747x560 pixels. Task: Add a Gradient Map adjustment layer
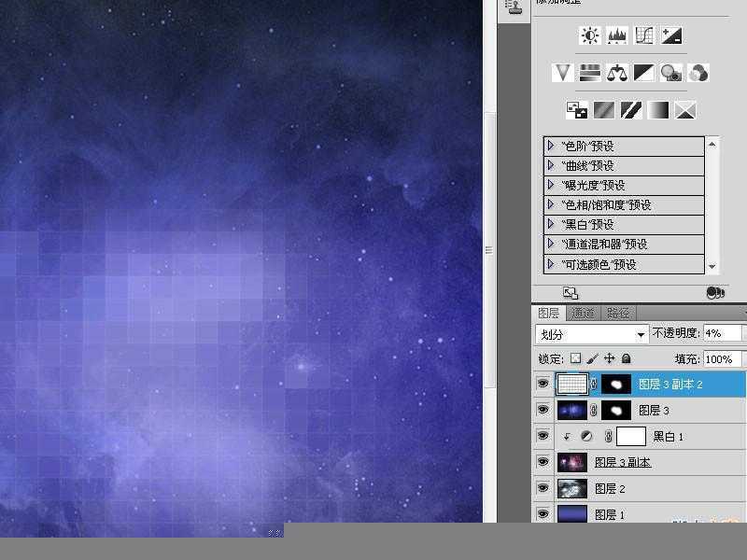click(x=658, y=110)
